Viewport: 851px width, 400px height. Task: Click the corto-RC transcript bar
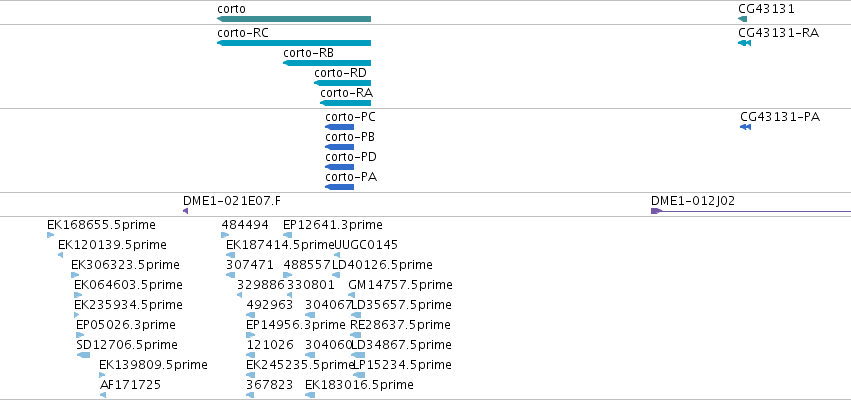tap(294, 43)
